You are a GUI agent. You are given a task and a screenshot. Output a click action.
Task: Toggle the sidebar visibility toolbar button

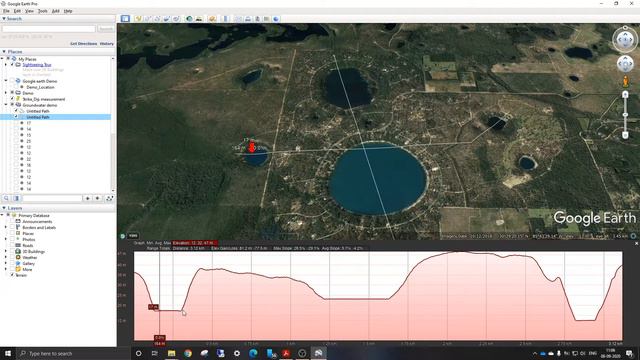coord(125,19)
